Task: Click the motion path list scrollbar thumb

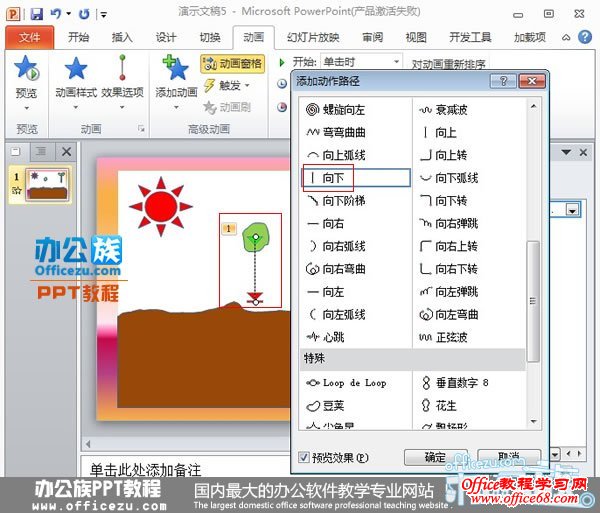Action: point(533,301)
